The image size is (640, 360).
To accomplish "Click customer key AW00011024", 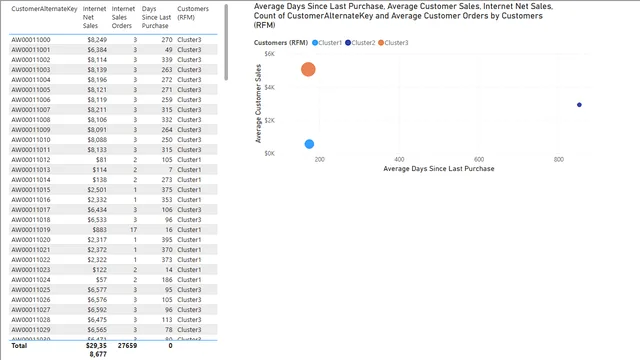I will (31, 280).
